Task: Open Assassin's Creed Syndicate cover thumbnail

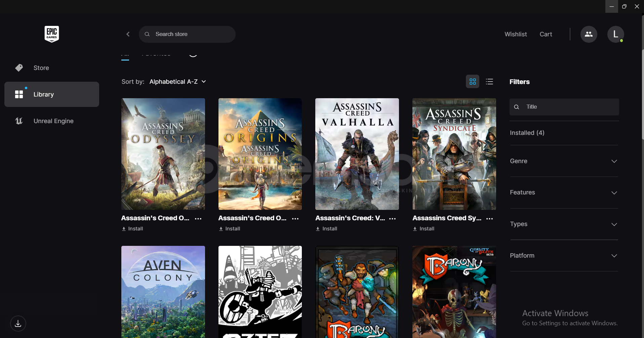Action: point(454,154)
